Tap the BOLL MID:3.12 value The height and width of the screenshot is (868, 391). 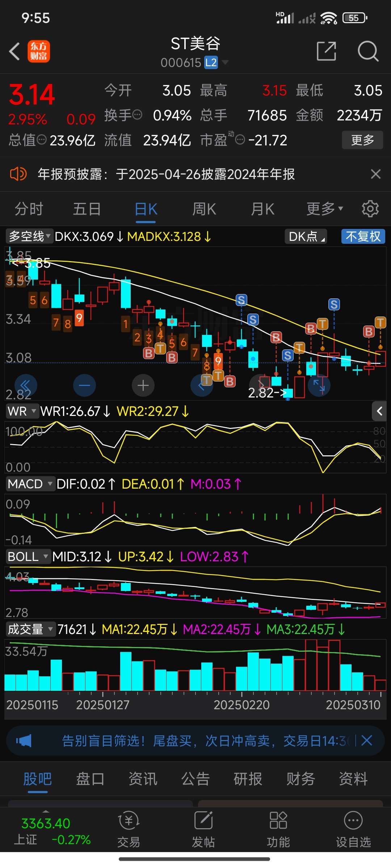(x=81, y=557)
